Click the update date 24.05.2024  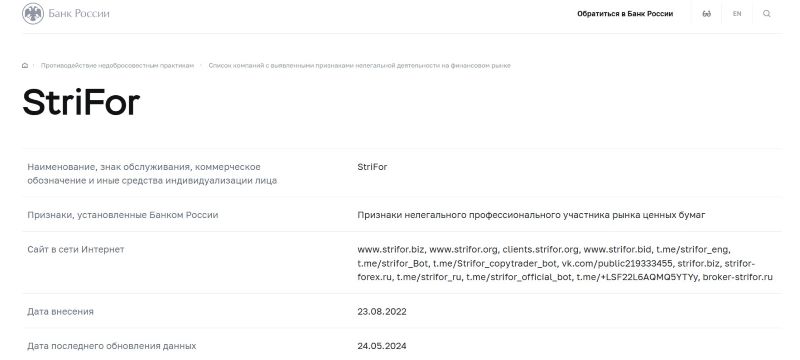click(382, 346)
